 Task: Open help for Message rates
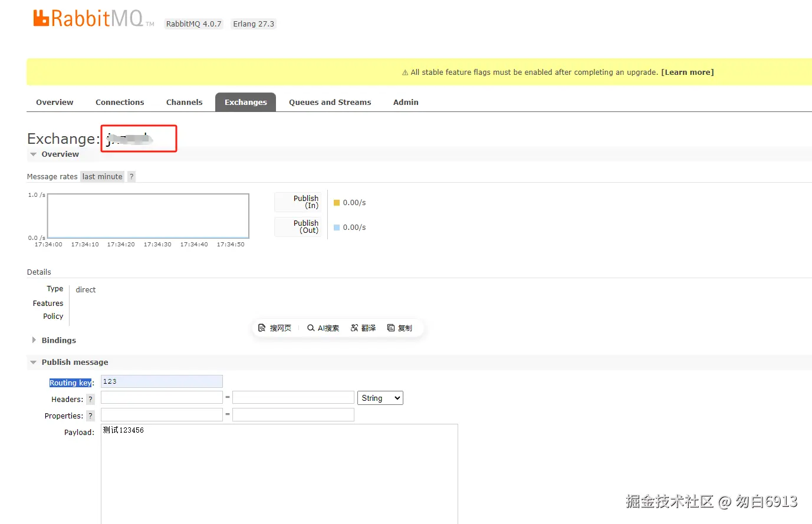pos(132,177)
